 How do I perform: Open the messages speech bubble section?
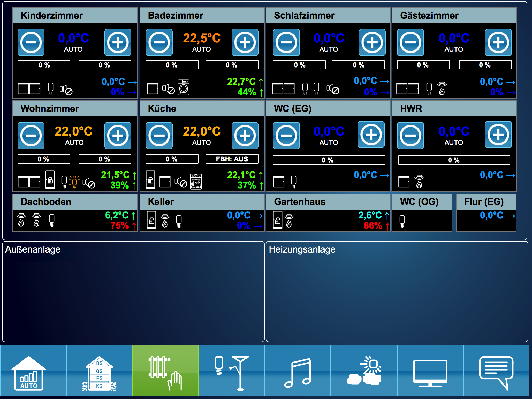(x=496, y=371)
